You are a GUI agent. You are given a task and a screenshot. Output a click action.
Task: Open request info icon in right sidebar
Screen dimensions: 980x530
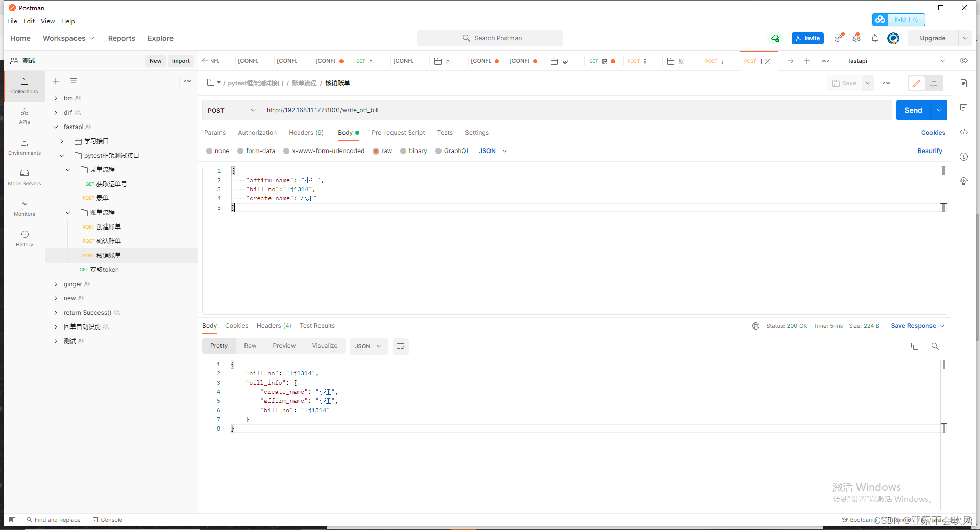pyautogui.click(x=964, y=157)
